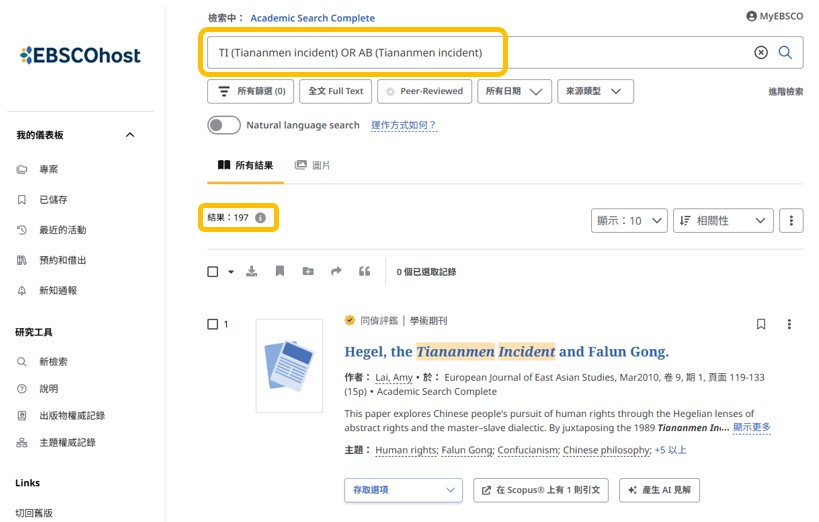Check the select-all results checkbox
This screenshot has width=819, height=522.
[x=212, y=271]
